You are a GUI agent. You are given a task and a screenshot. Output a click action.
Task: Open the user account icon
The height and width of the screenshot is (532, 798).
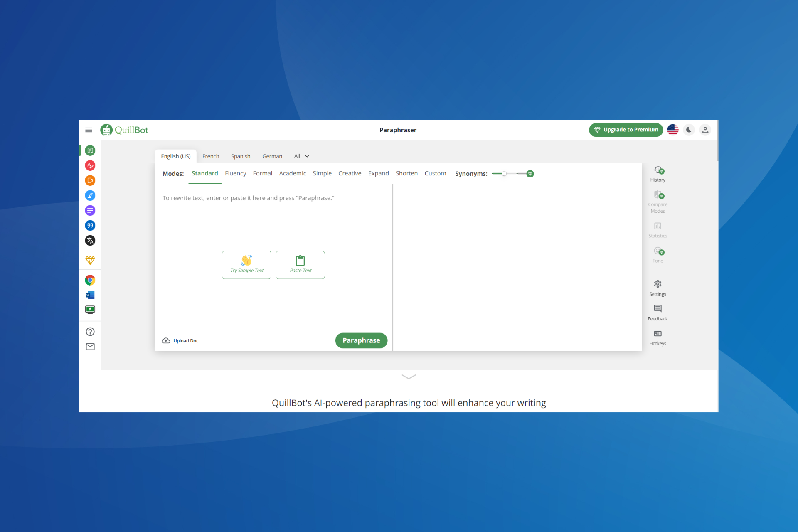(705, 130)
